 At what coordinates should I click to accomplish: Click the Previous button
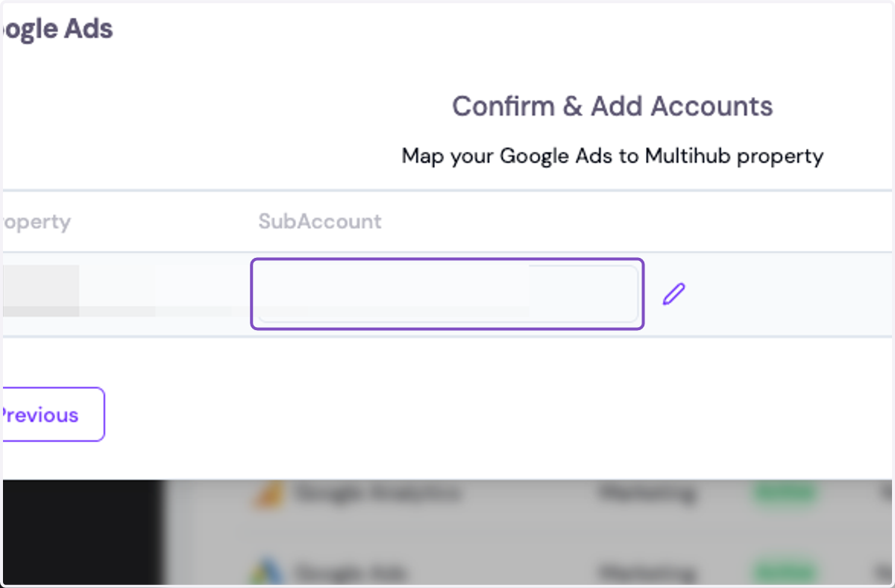coord(52,414)
